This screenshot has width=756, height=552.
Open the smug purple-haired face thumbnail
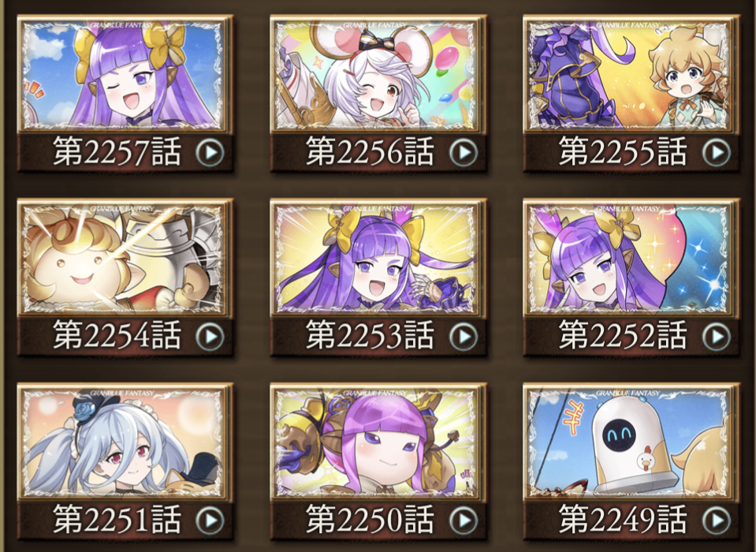coord(378,442)
